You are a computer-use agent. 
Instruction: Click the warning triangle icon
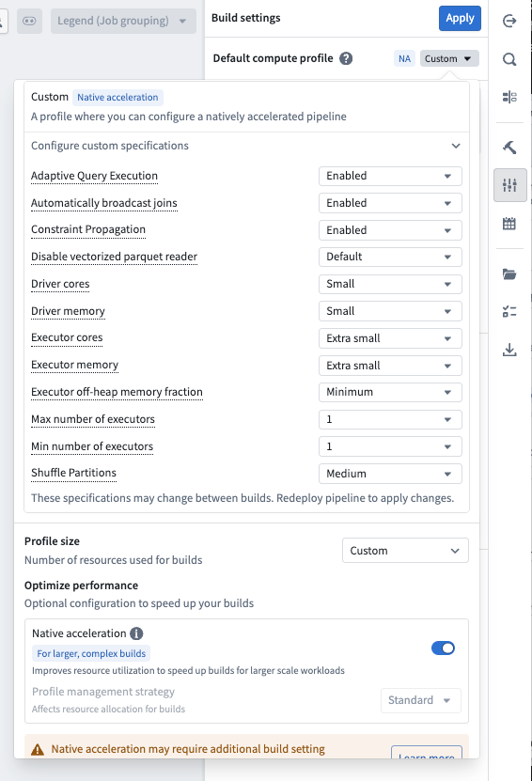pos(38,750)
